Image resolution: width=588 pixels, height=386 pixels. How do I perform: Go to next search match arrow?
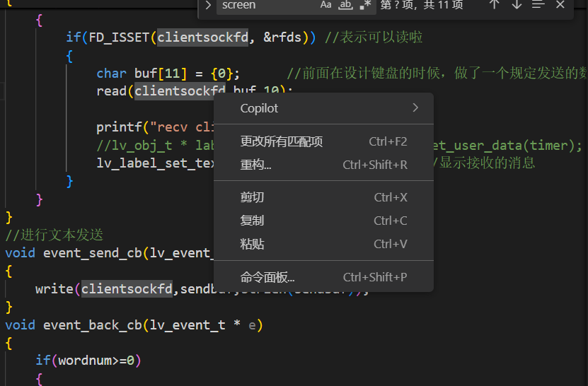[517, 4]
